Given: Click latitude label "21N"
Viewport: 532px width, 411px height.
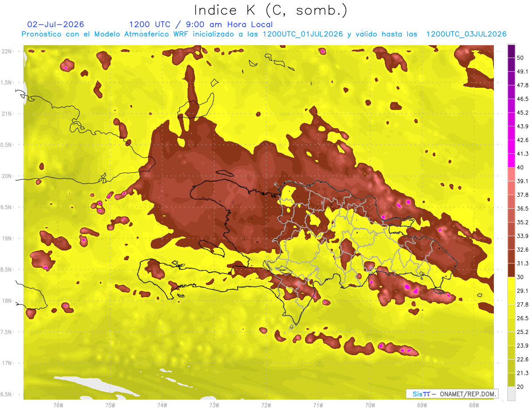Looking at the screenshot, I should point(7,114).
